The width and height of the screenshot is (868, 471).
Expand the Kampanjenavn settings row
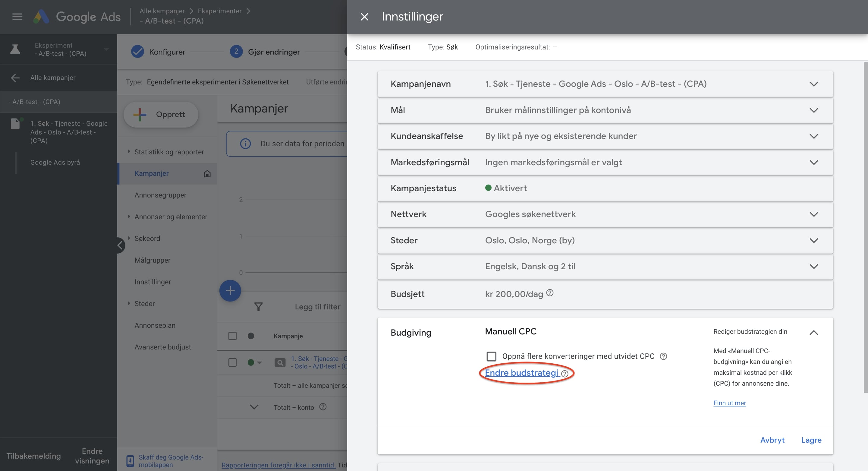813,84
